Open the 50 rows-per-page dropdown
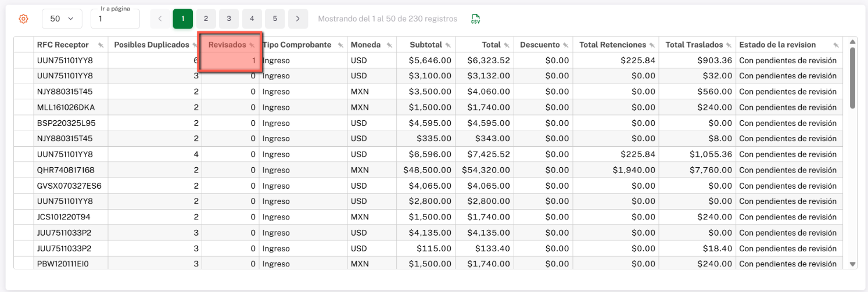This screenshot has width=868, height=292. click(x=62, y=19)
